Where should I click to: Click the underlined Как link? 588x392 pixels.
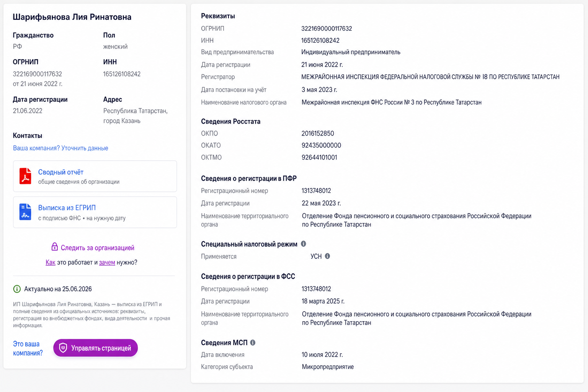[x=51, y=262]
